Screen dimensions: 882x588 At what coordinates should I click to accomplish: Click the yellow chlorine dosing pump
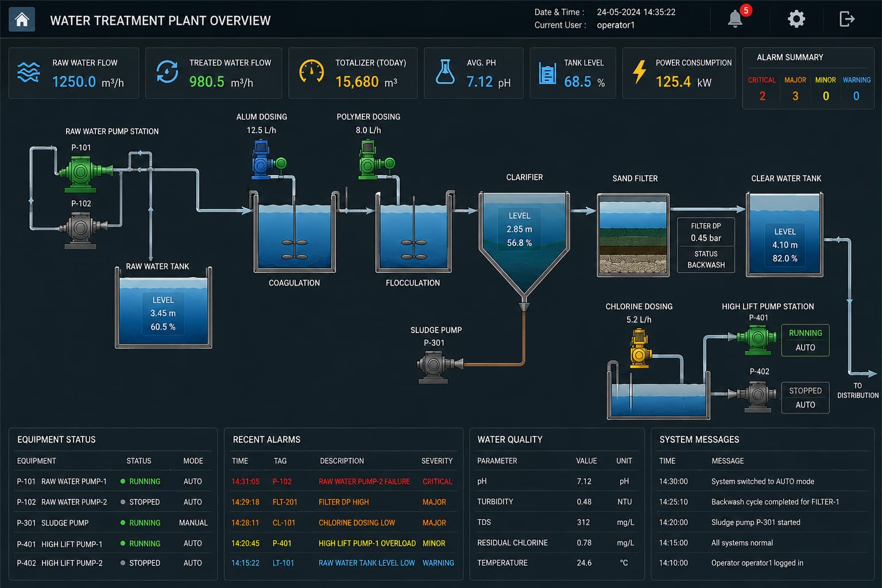(x=640, y=348)
